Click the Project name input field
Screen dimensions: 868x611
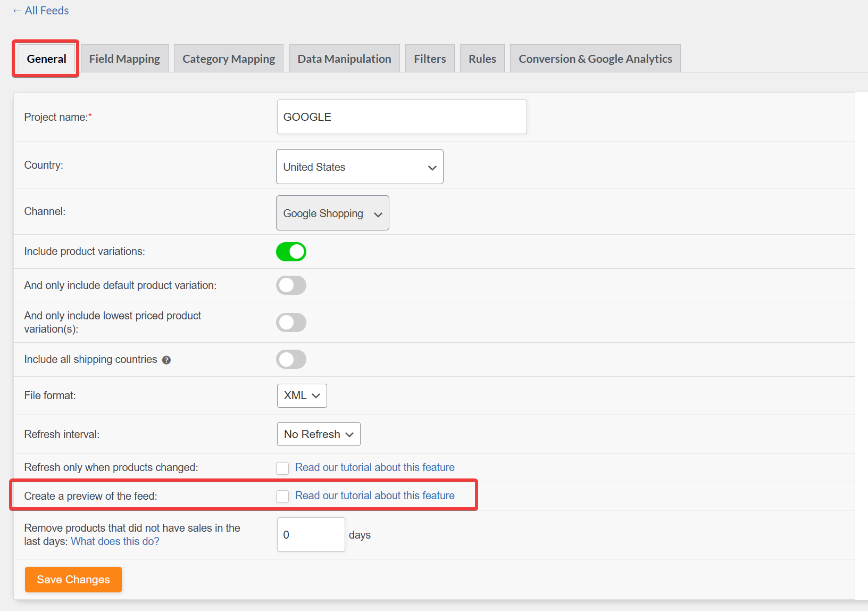coord(402,117)
